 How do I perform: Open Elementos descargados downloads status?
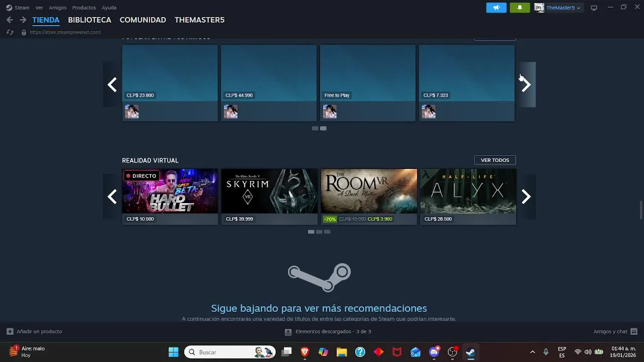click(x=328, y=331)
